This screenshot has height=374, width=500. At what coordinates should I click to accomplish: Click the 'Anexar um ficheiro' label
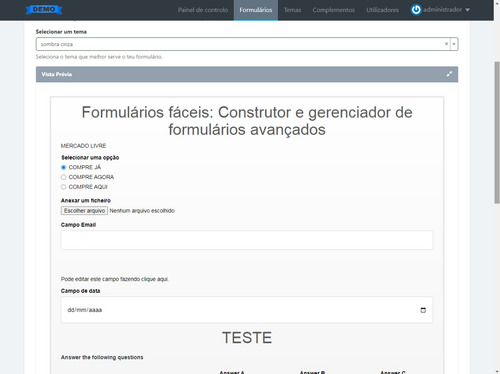tap(86, 200)
